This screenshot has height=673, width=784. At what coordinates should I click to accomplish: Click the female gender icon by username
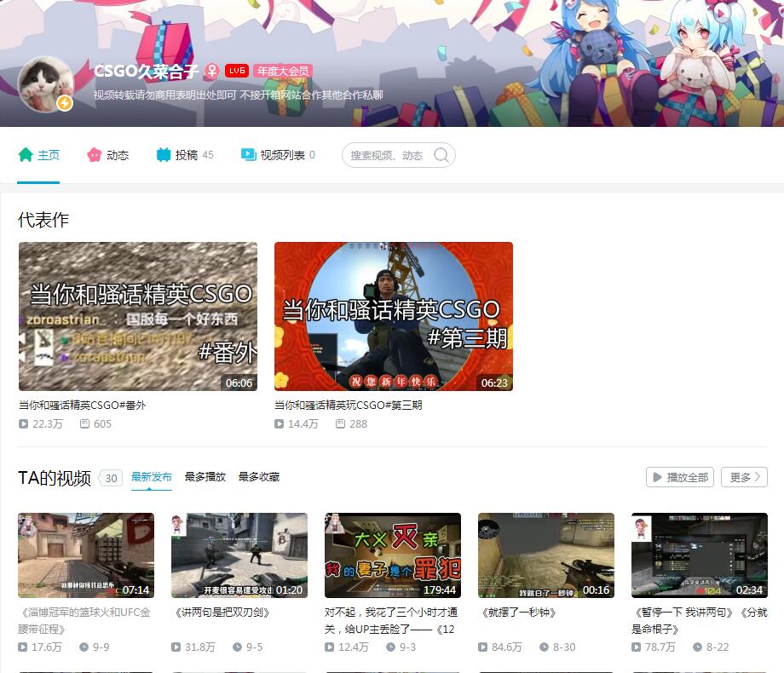coord(212,71)
